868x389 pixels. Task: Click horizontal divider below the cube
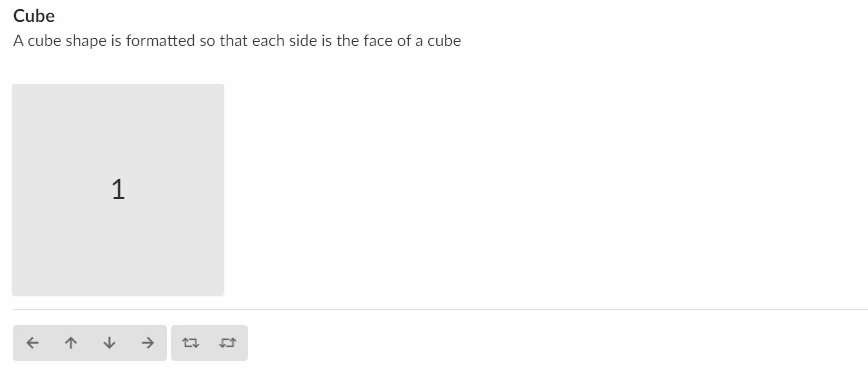pyautogui.click(x=440, y=309)
